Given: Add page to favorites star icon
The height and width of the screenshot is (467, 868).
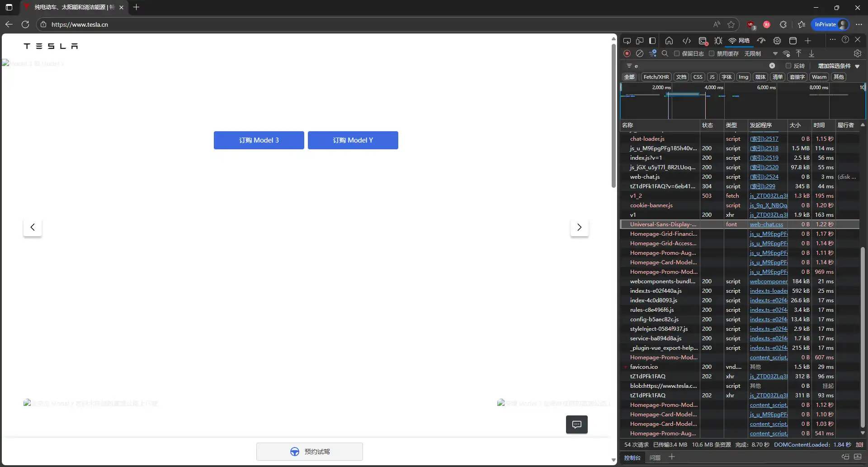Looking at the screenshot, I should tap(731, 24).
